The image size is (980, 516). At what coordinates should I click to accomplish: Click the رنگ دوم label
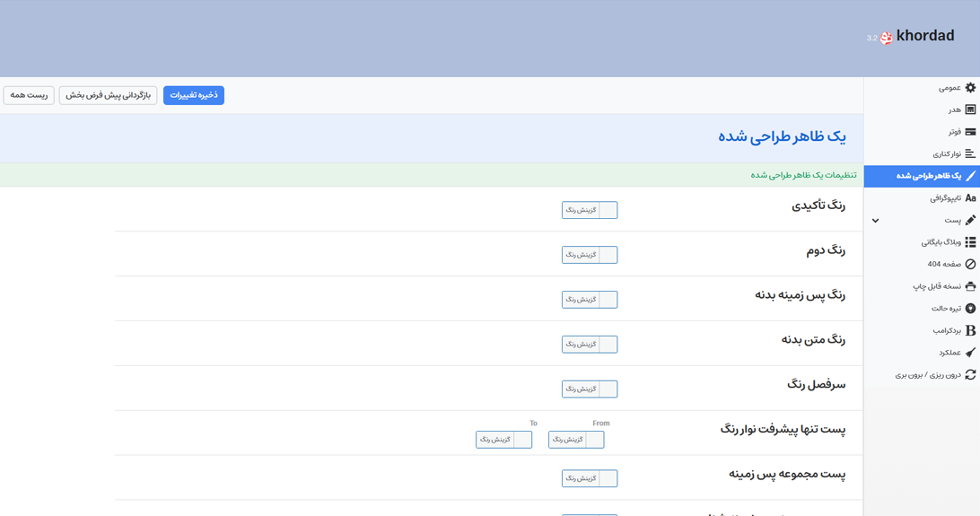click(827, 250)
